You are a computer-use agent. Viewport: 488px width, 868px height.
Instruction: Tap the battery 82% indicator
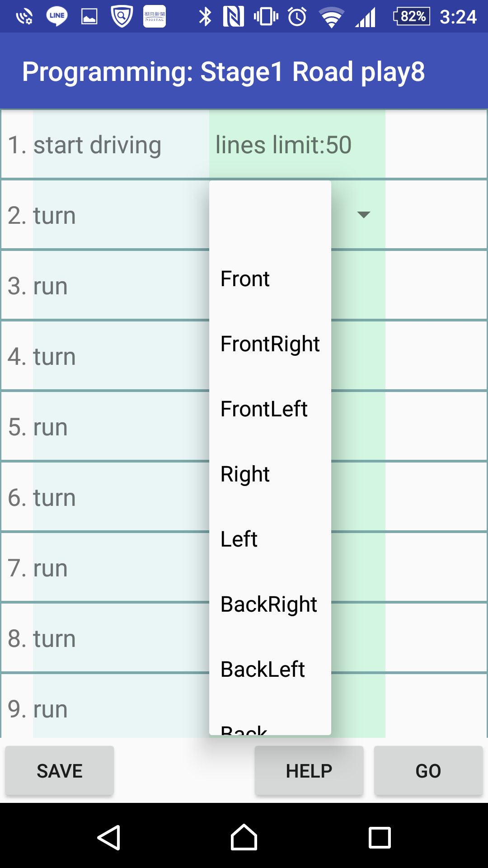point(412,17)
